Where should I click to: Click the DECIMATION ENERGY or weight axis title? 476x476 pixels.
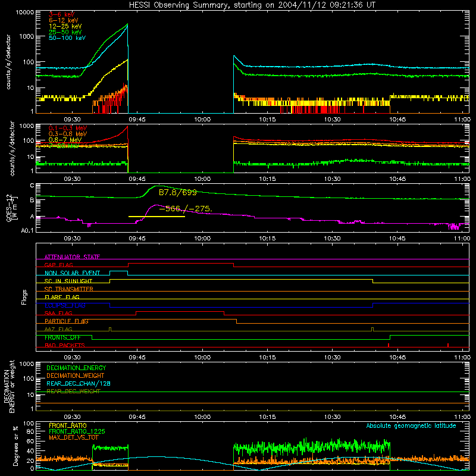(x=9, y=386)
